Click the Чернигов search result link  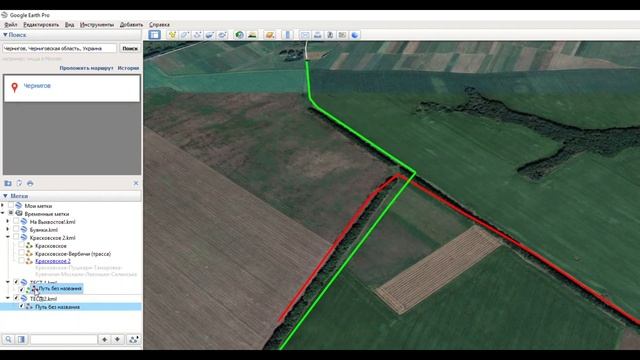pos(37,86)
